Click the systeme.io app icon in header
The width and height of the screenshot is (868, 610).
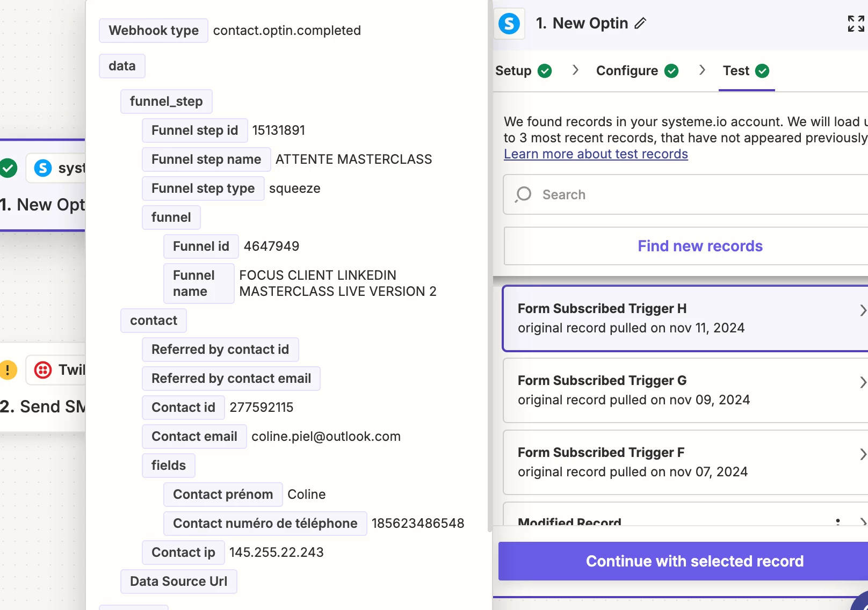point(509,24)
